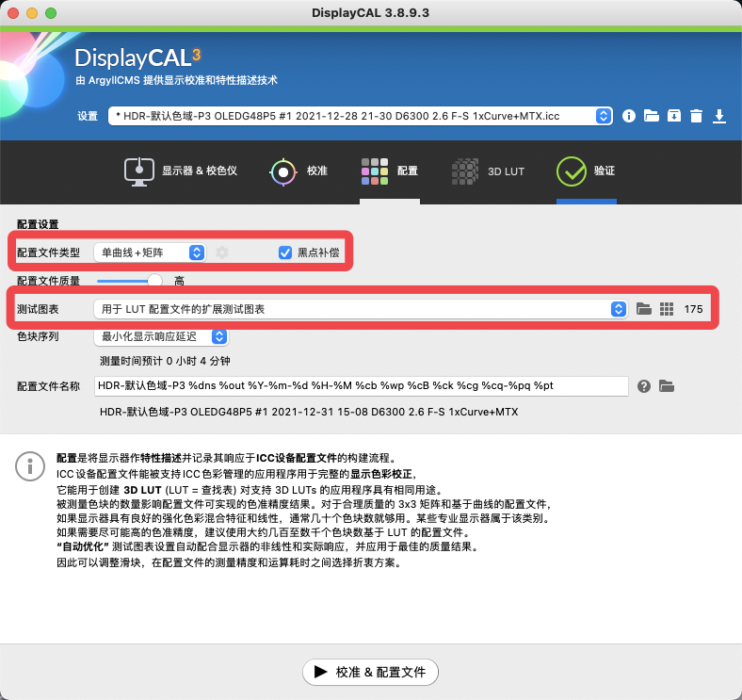Click profile name help question icon
This screenshot has width=742, height=700.
tap(643, 386)
